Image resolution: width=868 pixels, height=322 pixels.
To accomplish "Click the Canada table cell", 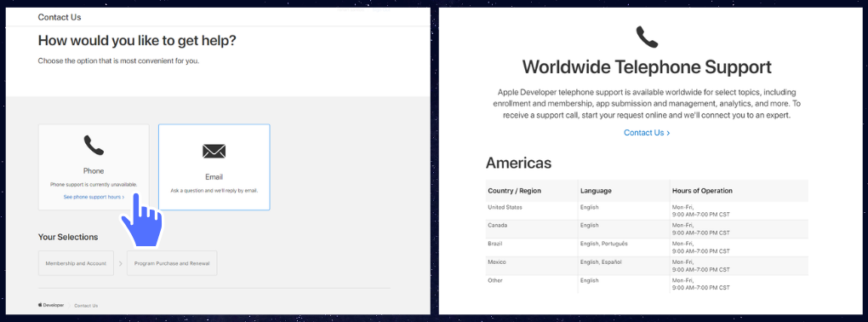I will click(x=531, y=229).
